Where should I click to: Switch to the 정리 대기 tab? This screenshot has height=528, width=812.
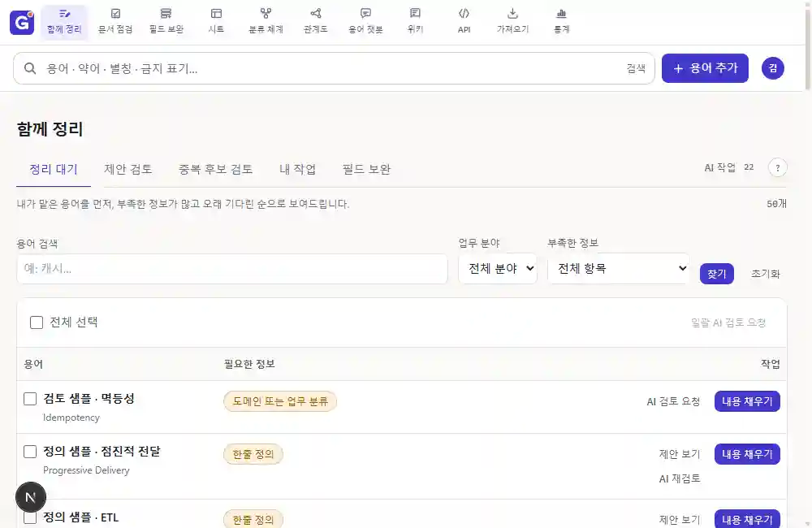(54, 170)
